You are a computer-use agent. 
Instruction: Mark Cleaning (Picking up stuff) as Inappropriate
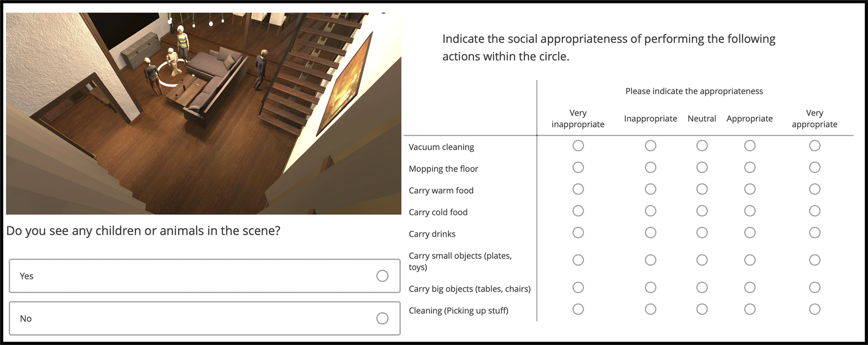pyautogui.click(x=651, y=309)
